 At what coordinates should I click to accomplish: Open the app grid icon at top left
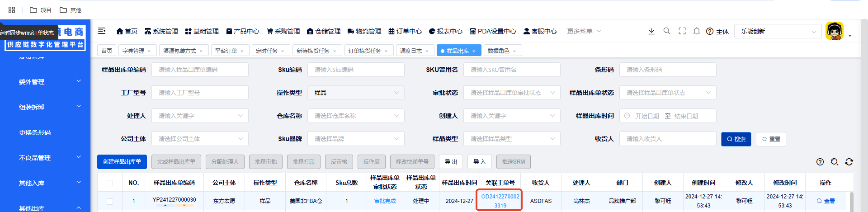12,9
